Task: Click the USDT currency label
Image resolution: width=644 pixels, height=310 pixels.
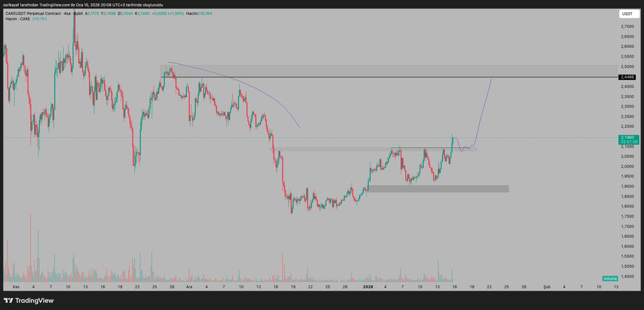Action: (626, 14)
